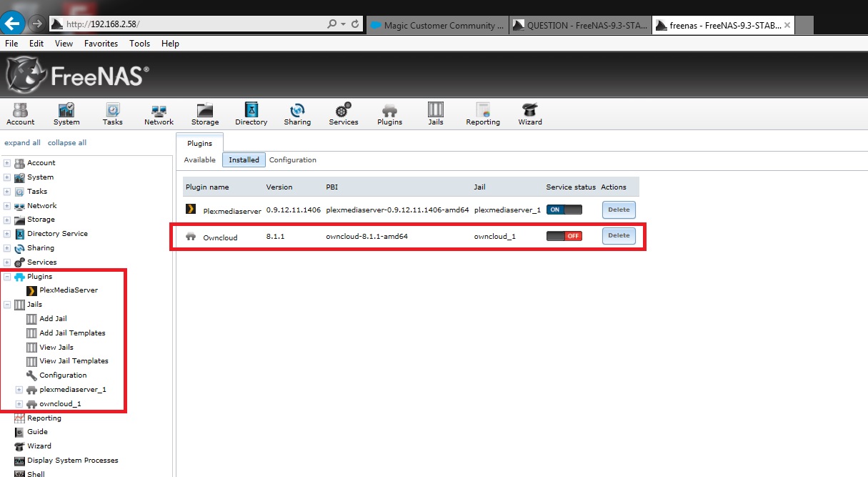The height and width of the screenshot is (477, 868).
Task: Switch to the Available plugins tab
Action: click(x=200, y=160)
